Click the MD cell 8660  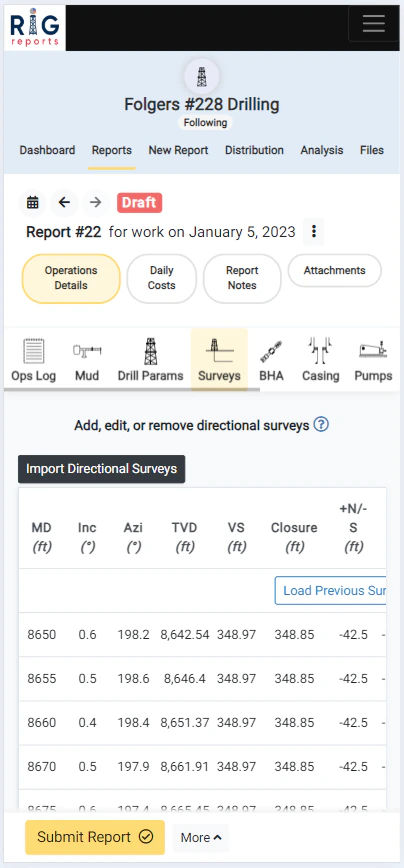click(x=42, y=722)
